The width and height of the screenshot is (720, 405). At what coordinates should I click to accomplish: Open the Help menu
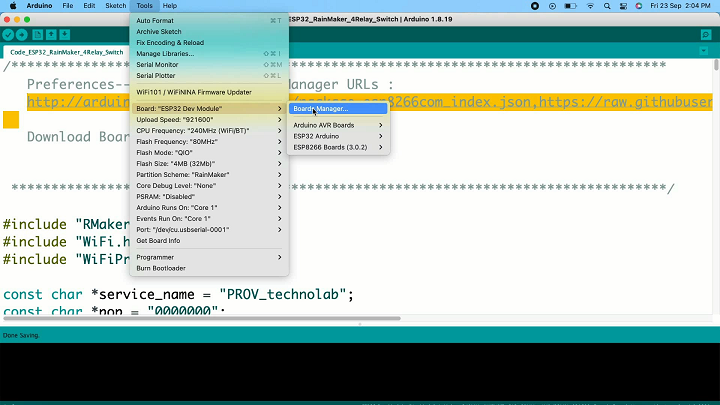pyautogui.click(x=169, y=6)
